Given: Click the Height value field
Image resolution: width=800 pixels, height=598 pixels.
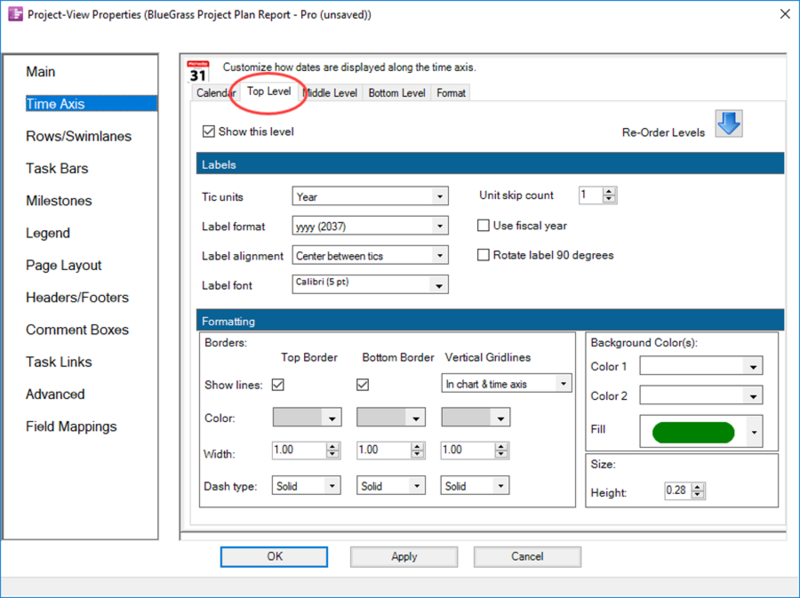Looking at the screenshot, I should click(x=678, y=490).
